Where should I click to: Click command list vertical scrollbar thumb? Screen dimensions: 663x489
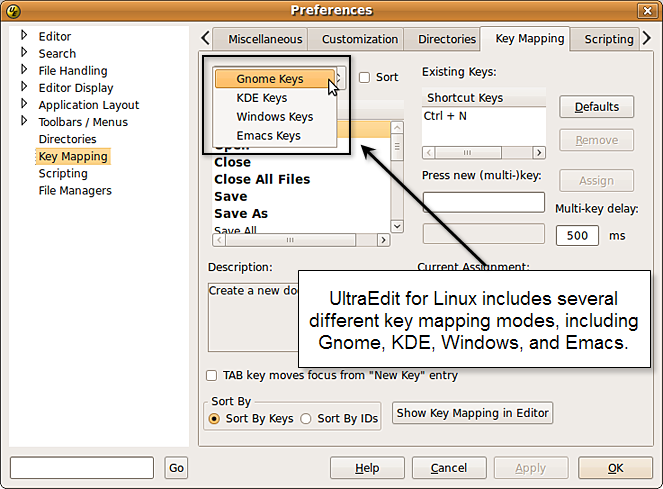tap(397, 146)
